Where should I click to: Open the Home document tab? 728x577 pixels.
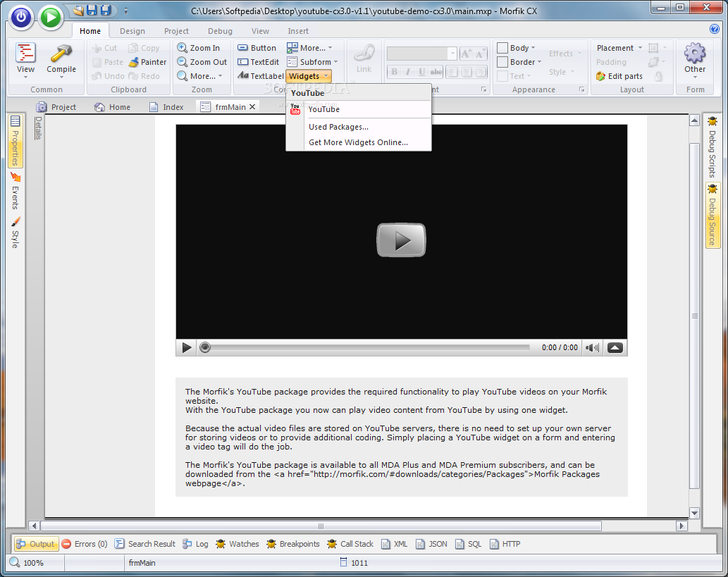coord(112,107)
